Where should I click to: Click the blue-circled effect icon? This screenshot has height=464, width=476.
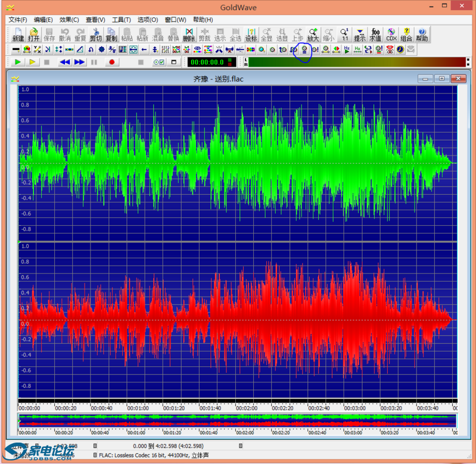(304, 49)
